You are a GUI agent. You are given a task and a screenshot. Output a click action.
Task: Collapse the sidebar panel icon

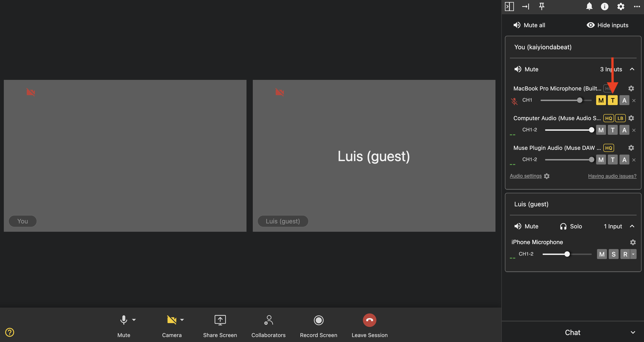pos(509,6)
